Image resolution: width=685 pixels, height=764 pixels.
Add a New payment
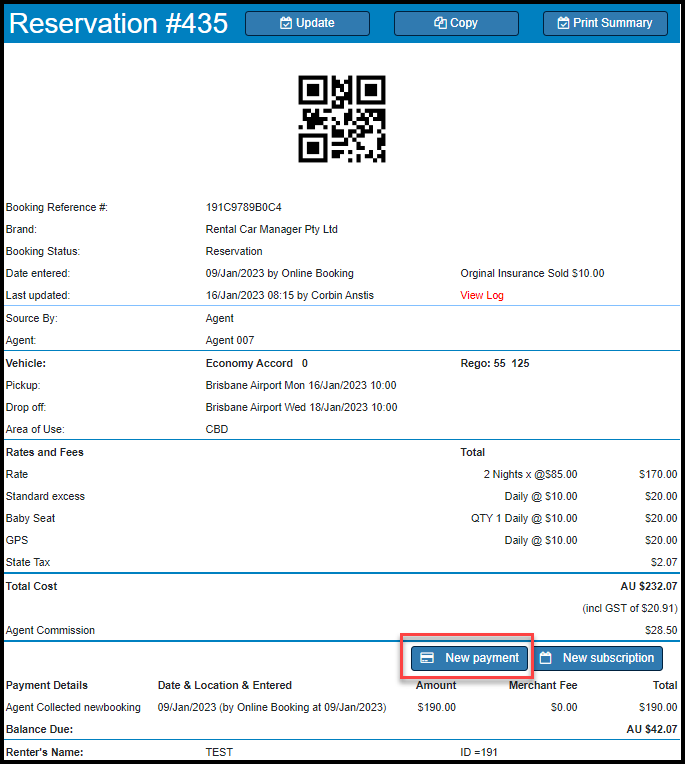click(x=469, y=658)
